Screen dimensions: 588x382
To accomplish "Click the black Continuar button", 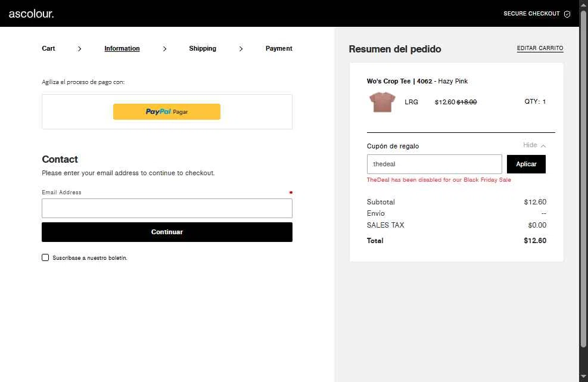I will tap(167, 232).
